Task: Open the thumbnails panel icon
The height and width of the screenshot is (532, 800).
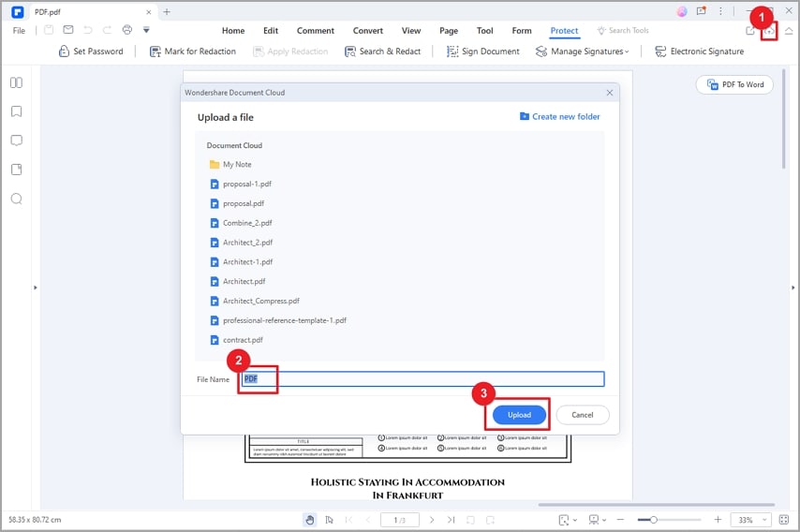Action: pos(16,82)
